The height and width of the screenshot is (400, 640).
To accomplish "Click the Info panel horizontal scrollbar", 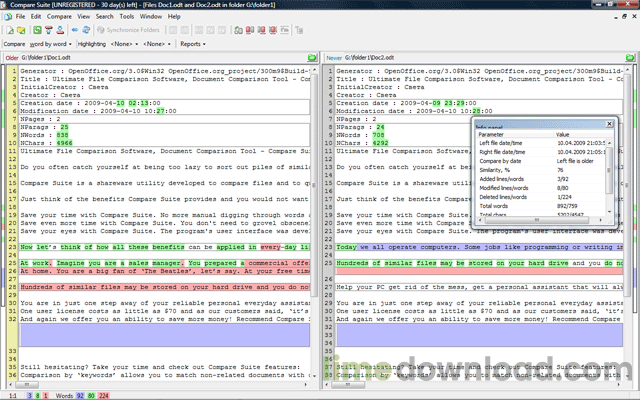I will (x=538, y=220).
